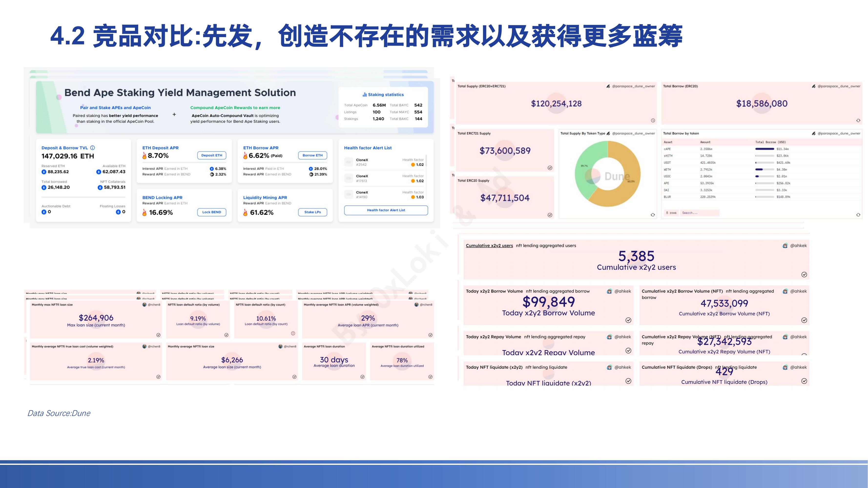This screenshot has width=868, height=488.
Task: Click check icon on Average NFTfi loan duration
Action: [x=362, y=377]
